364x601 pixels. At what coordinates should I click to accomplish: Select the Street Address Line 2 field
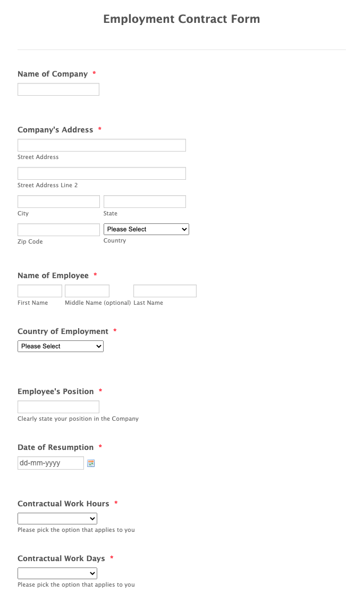point(101,173)
